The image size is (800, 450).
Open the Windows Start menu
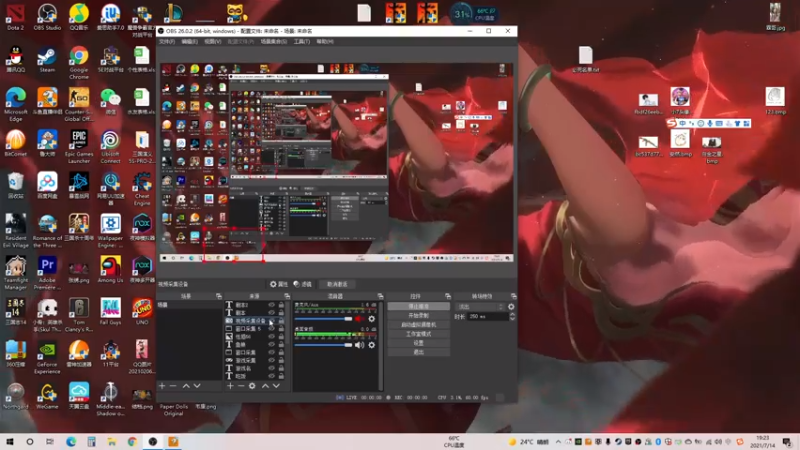click(10, 442)
